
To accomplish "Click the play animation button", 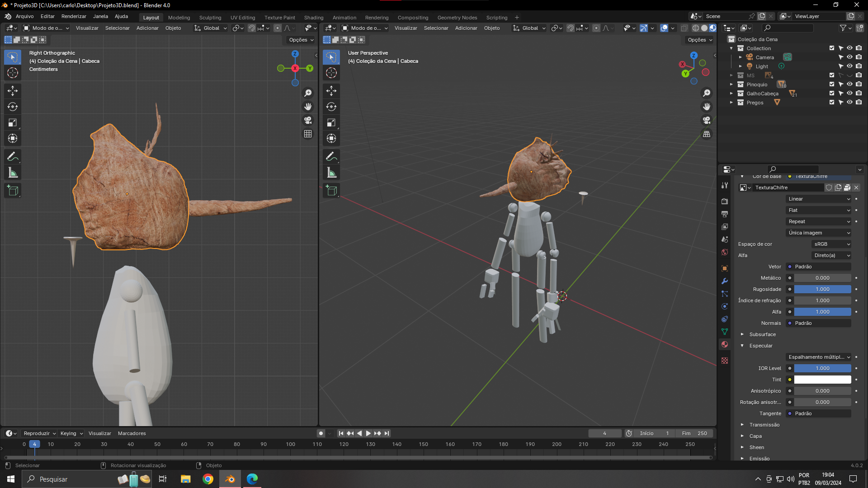I will coord(368,433).
